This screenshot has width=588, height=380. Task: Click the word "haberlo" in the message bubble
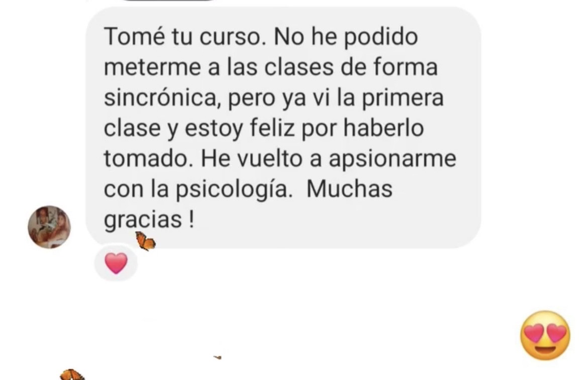383,128
